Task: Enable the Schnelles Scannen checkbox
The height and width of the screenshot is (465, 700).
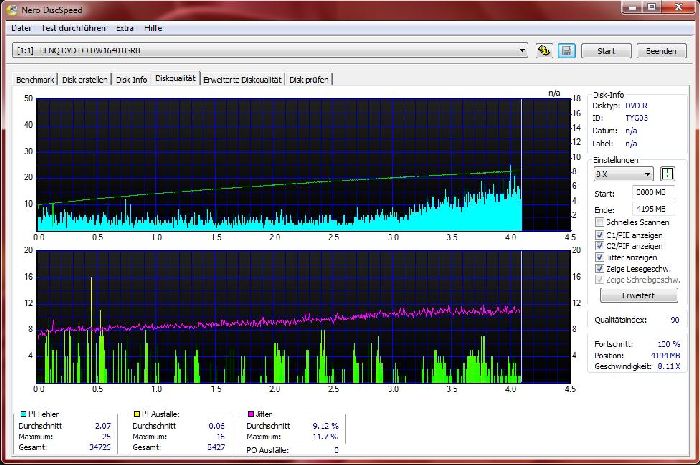Action: click(x=600, y=222)
